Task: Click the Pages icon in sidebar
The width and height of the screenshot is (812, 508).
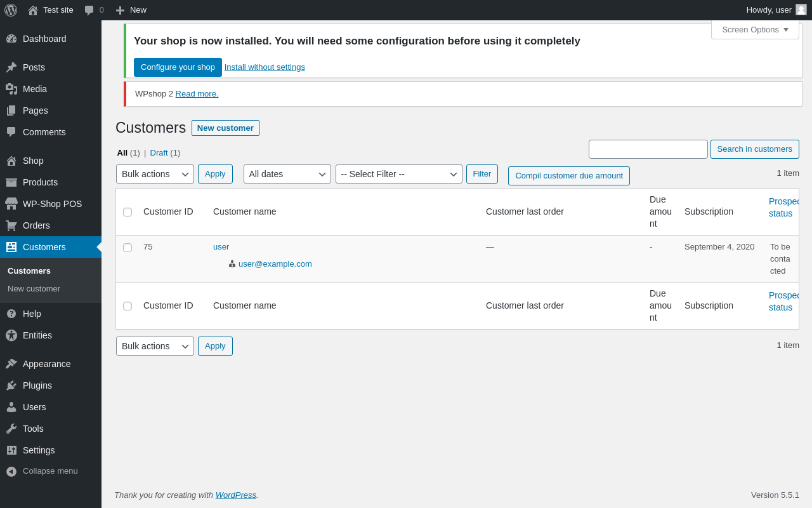Action: [11, 110]
